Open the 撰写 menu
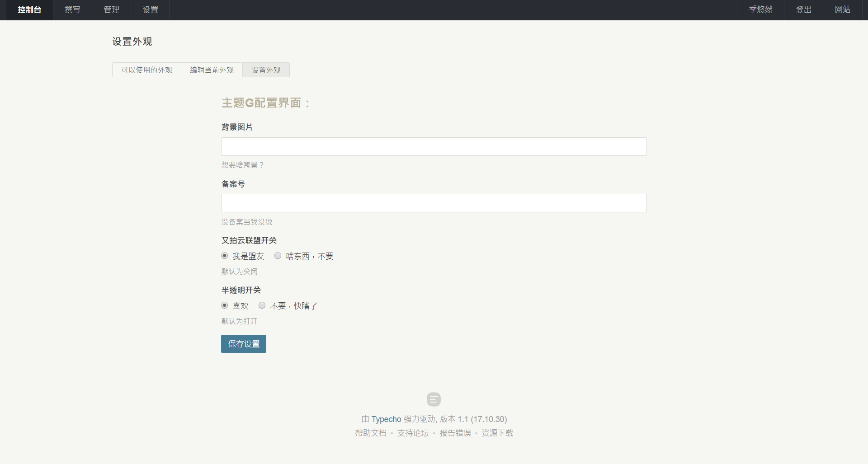Image resolution: width=868 pixels, height=464 pixels. (72, 10)
